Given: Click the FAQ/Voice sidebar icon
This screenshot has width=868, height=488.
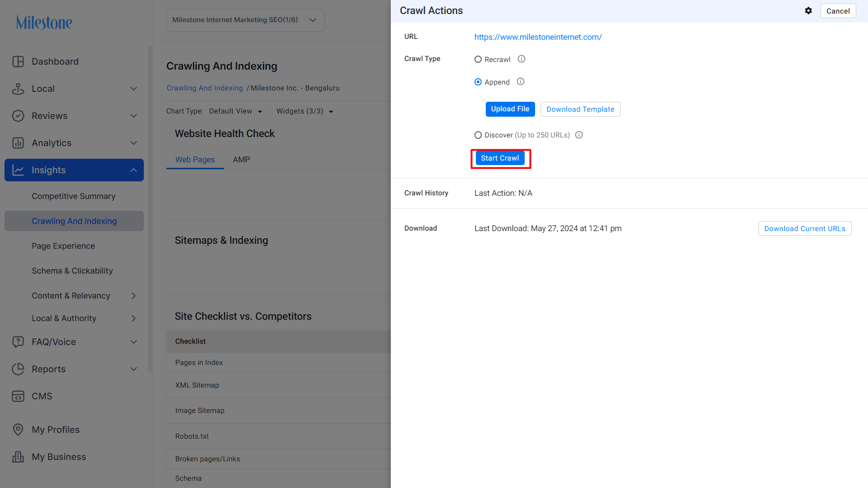Looking at the screenshot, I should pyautogui.click(x=18, y=342).
